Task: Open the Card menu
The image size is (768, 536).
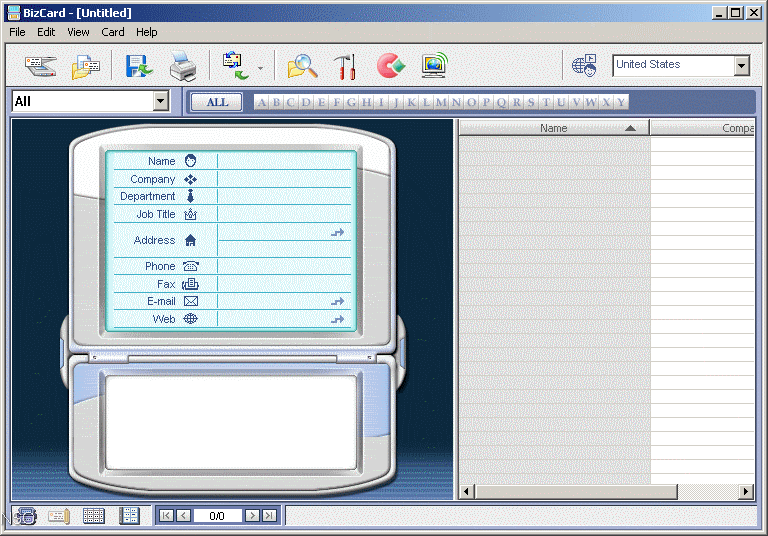Action: pos(113,32)
